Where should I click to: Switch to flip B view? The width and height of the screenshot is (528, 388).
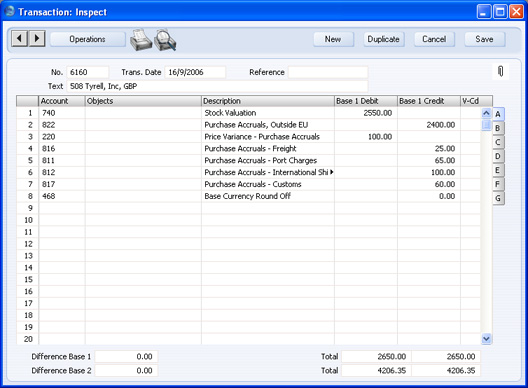pyautogui.click(x=498, y=128)
